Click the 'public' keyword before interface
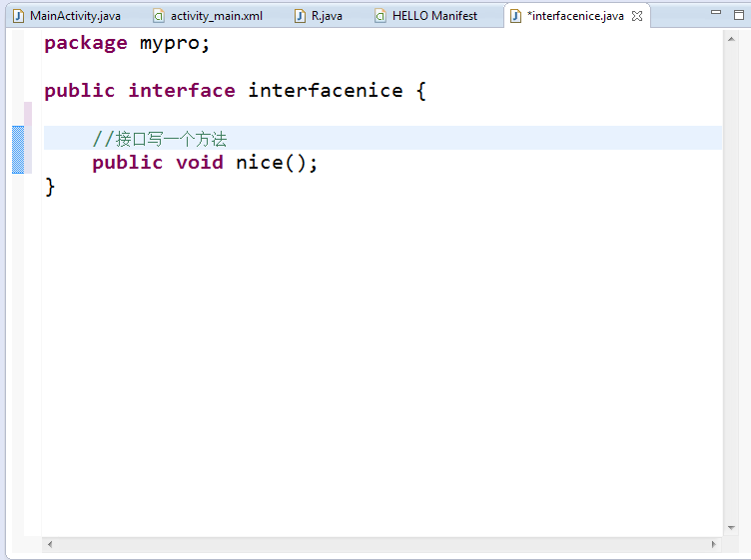The height and width of the screenshot is (560, 751). click(80, 91)
